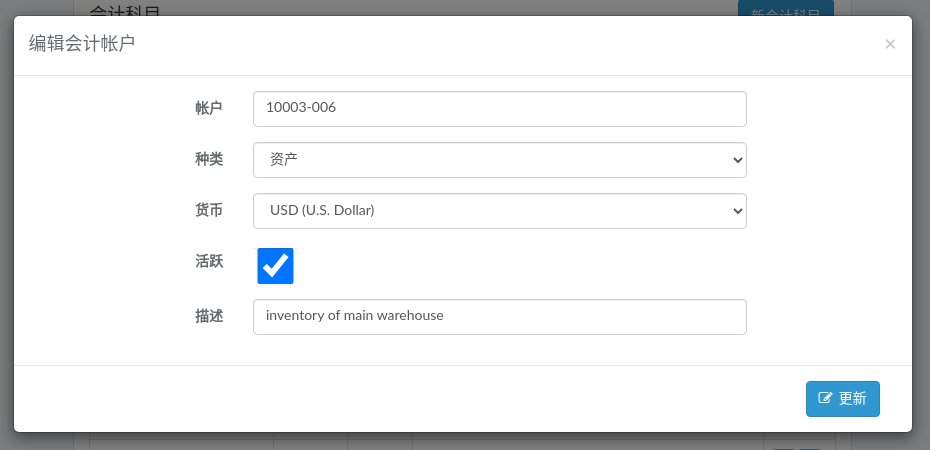The image size is (930, 450).
Task: Click the chevron arrow of the 货币 selector
Action: point(737,210)
